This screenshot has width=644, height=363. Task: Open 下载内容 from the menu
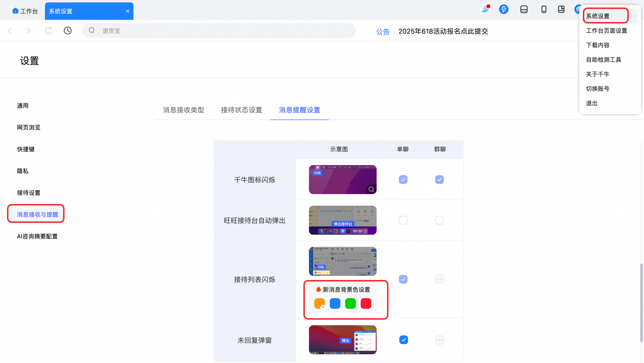click(x=598, y=45)
